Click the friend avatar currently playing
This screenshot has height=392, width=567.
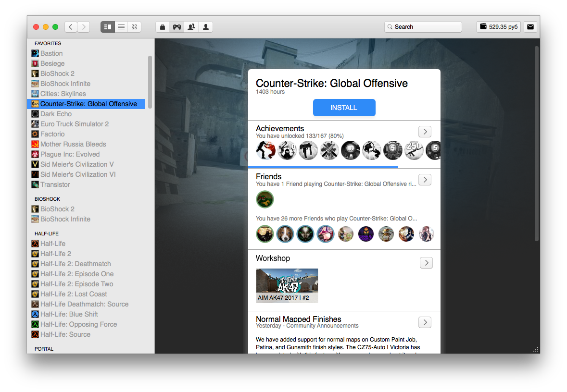tap(265, 199)
